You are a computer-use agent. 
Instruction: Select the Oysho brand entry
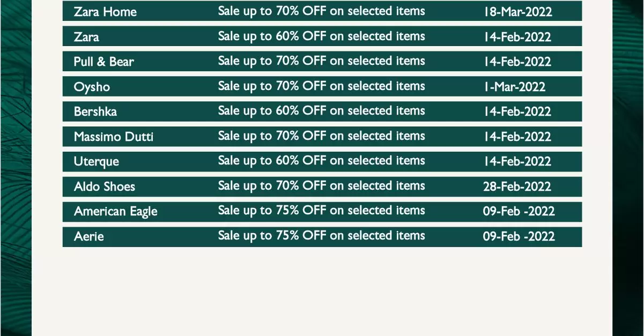[92, 87]
